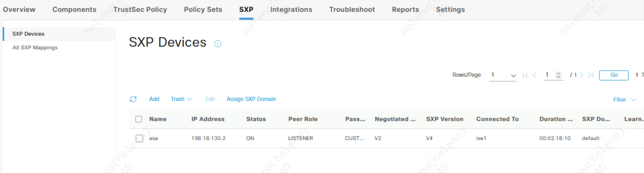This screenshot has height=173, width=644.
Task: Expand the Trash dropdown menu
Action: tap(182, 99)
